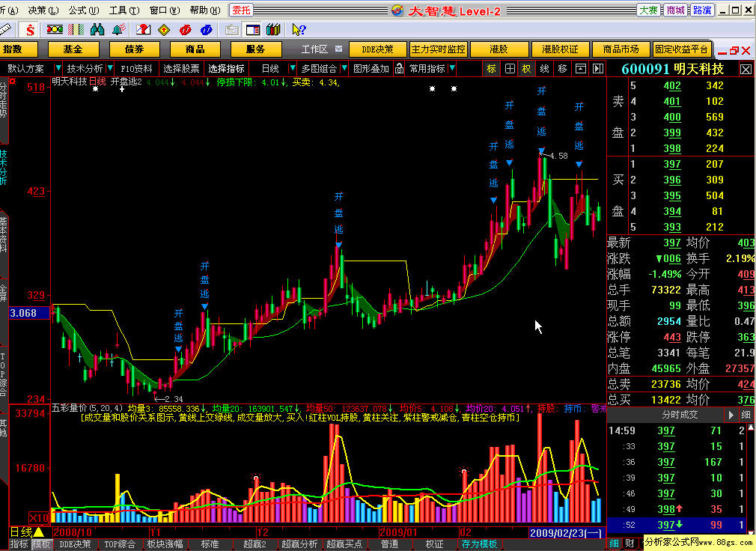Open the 技术分析 left sidebar tab
This screenshot has height=551, width=756.
[x=4, y=167]
